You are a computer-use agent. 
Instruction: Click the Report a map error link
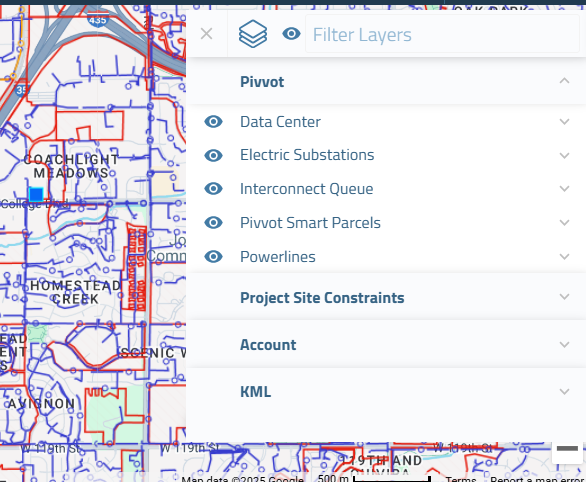[537, 479]
